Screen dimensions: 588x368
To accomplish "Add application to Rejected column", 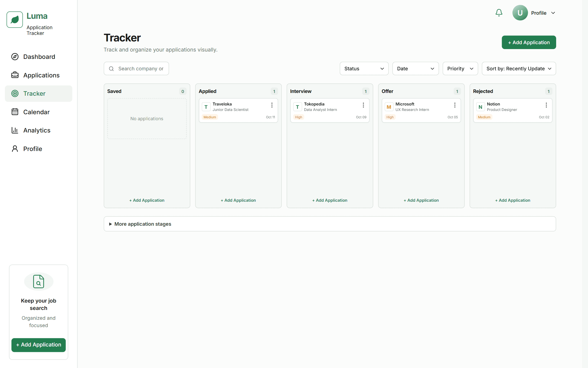I will pos(513,200).
